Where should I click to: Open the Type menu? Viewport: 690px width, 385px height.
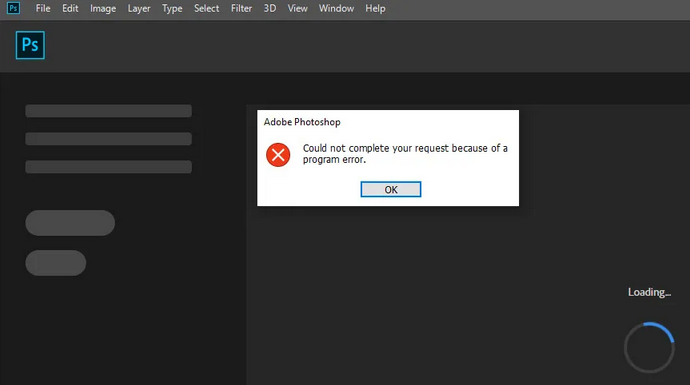[172, 8]
